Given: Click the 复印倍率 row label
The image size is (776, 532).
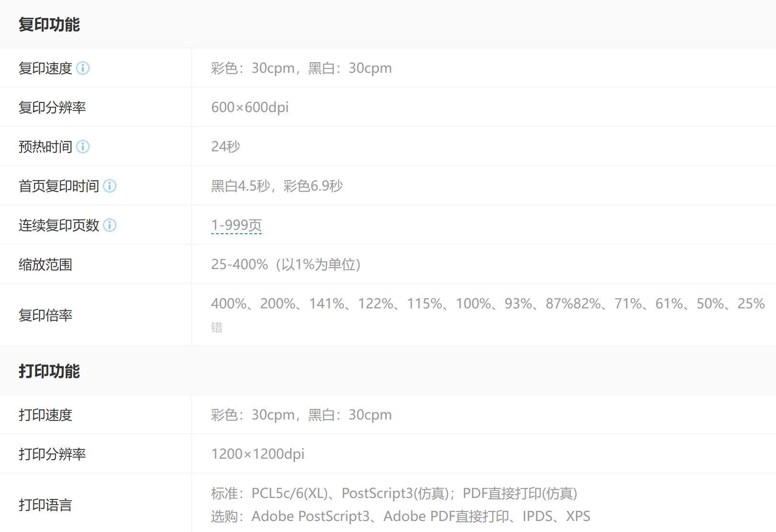Looking at the screenshot, I should [x=45, y=315].
